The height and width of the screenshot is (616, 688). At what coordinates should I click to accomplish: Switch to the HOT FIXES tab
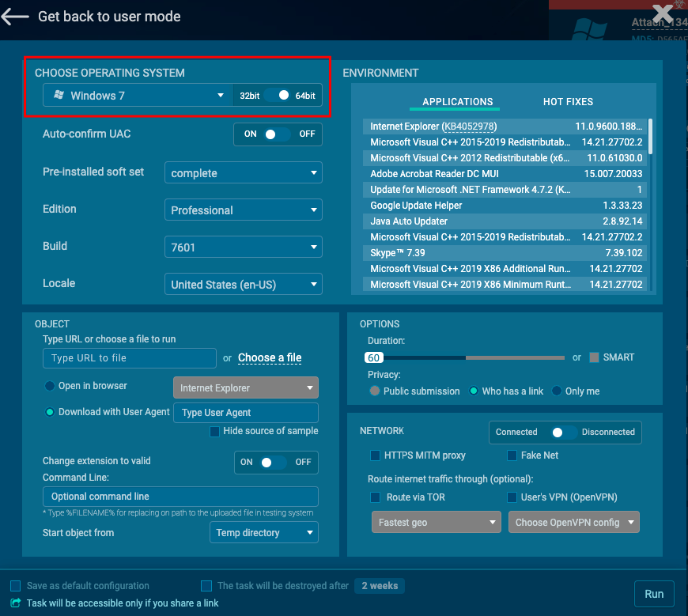(x=568, y=102)
